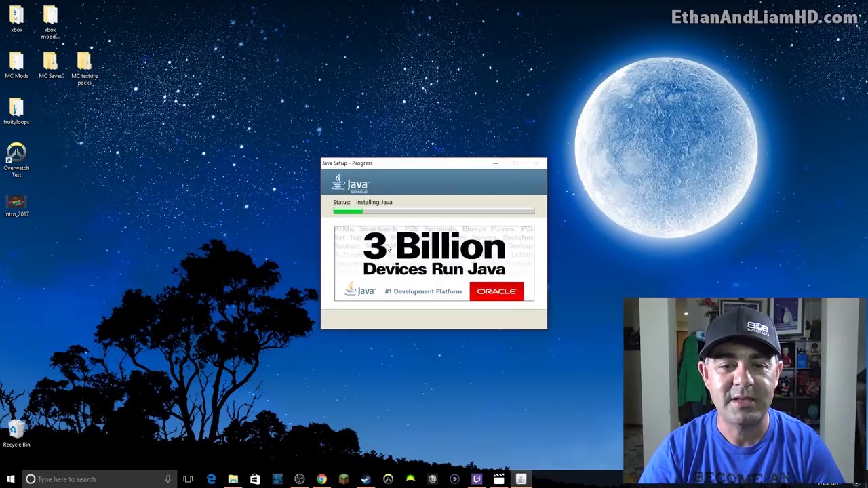The height and width of the screenshot is (488, 868).
Task: Select the Intro_2017 desktop file
Action: [x=16, y=205]
